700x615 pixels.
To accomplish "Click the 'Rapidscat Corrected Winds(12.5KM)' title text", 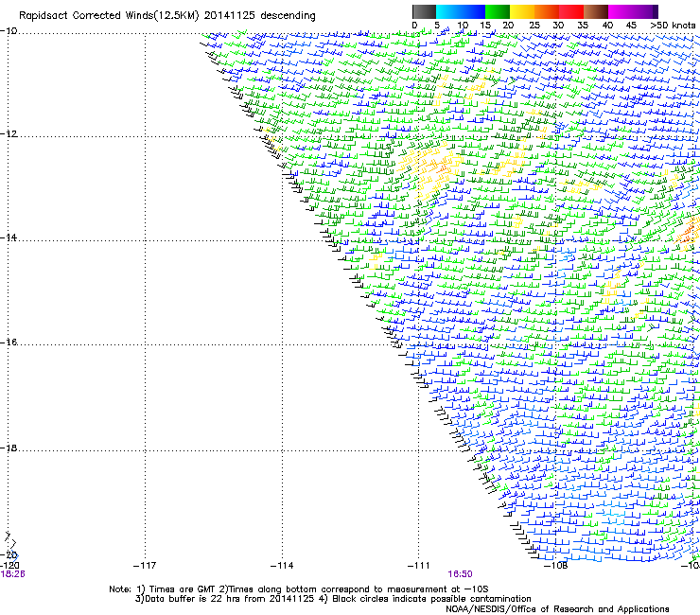I will pyautogui.click(x=109, y=16).
